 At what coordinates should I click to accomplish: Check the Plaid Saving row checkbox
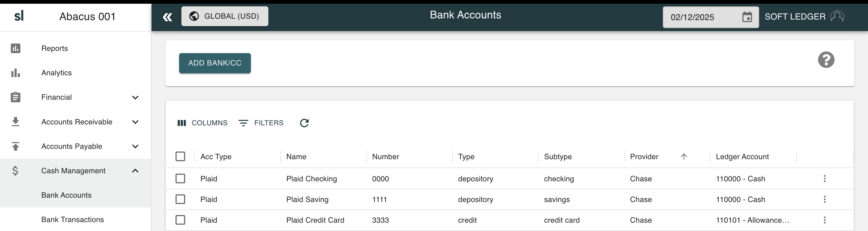(x=180, y=199)
